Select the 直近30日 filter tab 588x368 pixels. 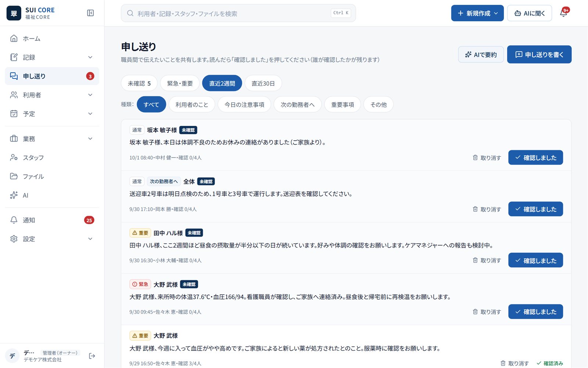tap(263, 83)
